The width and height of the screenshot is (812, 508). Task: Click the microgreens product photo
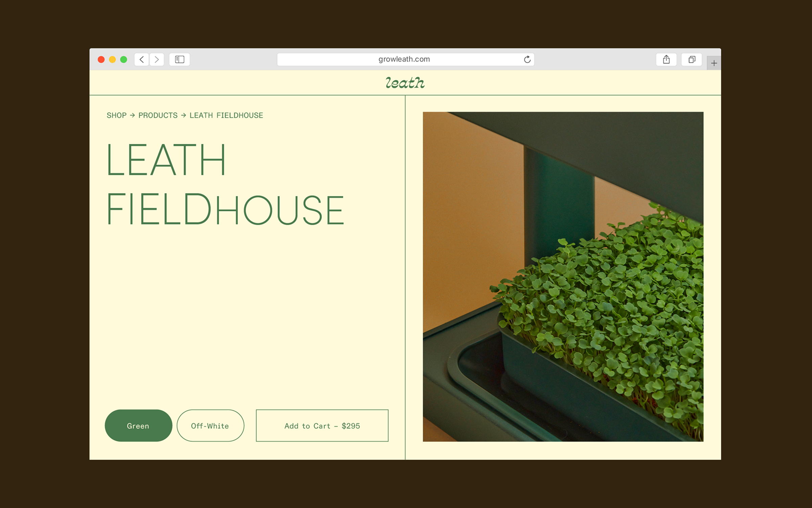[x=563, y=276]
